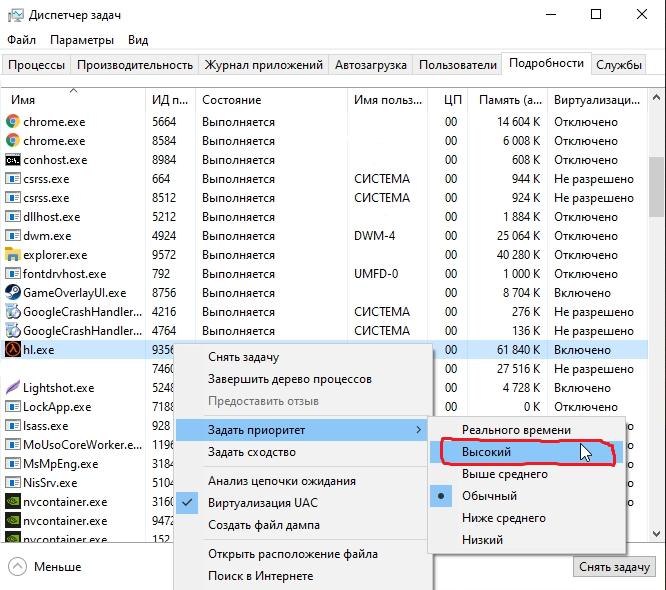This screenshot has width=666, height=590.
Task: Click the Lightshot.exe feather icon
Action: [13, 387]
